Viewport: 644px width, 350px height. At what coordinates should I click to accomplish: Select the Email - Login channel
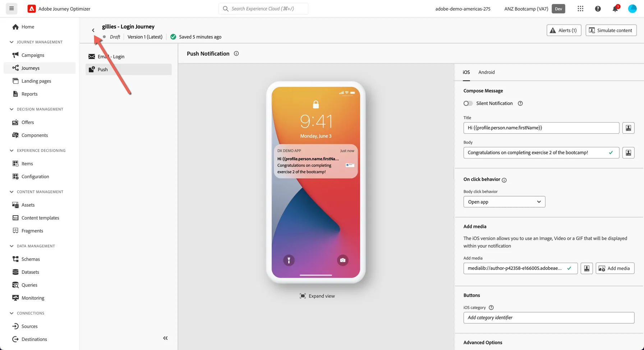129,56
